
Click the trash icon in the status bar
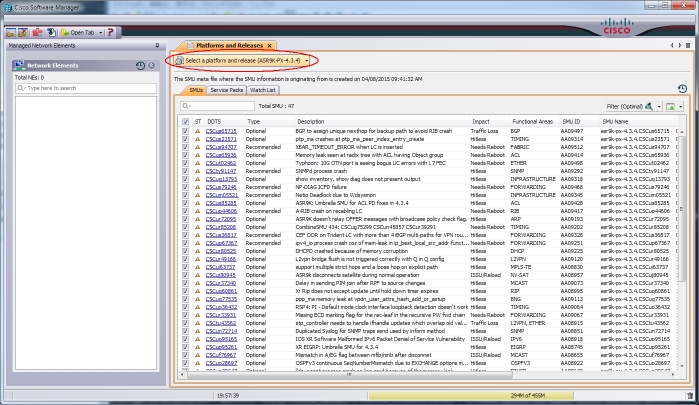[x=690, y=396]
